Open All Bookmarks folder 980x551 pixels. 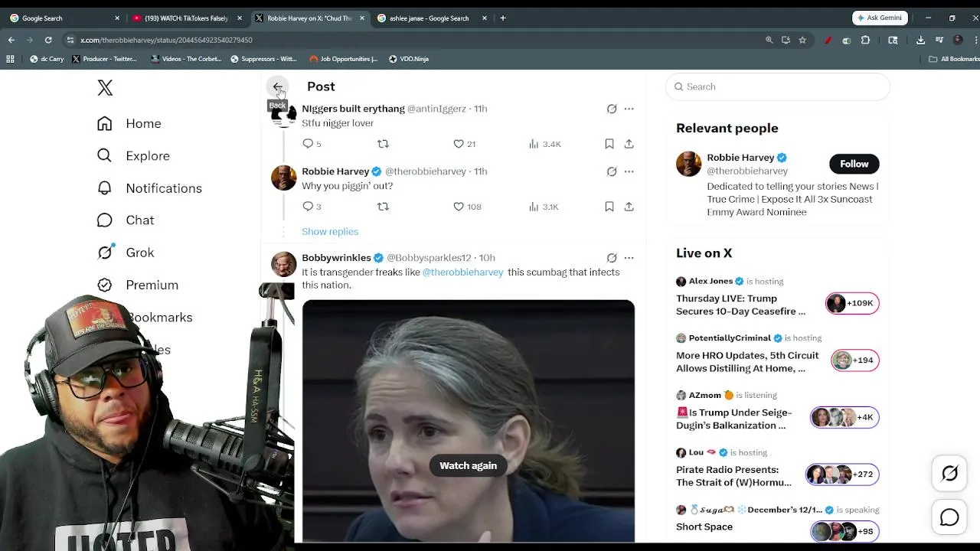[x=953, y=59]
